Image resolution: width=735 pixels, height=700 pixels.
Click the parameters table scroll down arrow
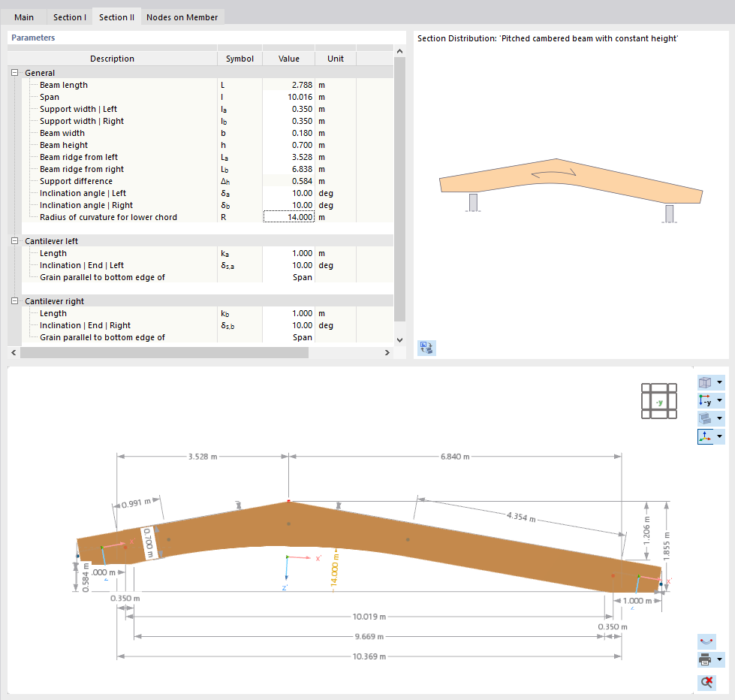[400, 340]
